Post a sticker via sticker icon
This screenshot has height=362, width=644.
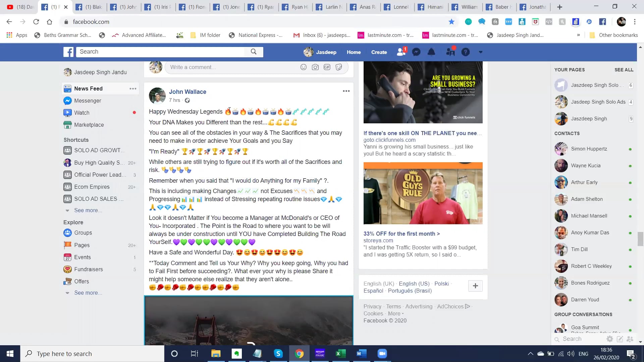(339, 67)
